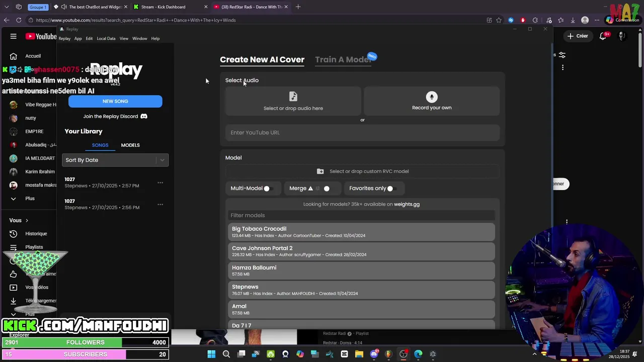Toggle the Merge switch
Image resolution: width=644 pixels, height=362 pixels.
click(329, 189)
